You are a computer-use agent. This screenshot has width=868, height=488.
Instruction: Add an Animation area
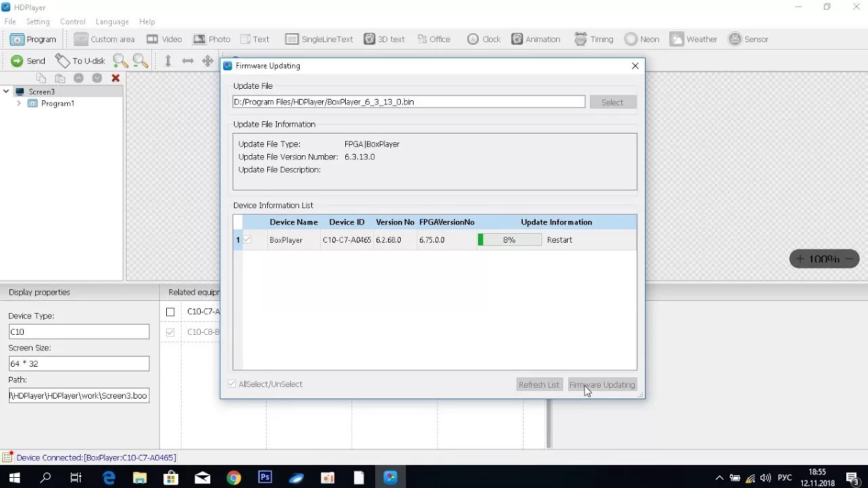coord(536,39)
